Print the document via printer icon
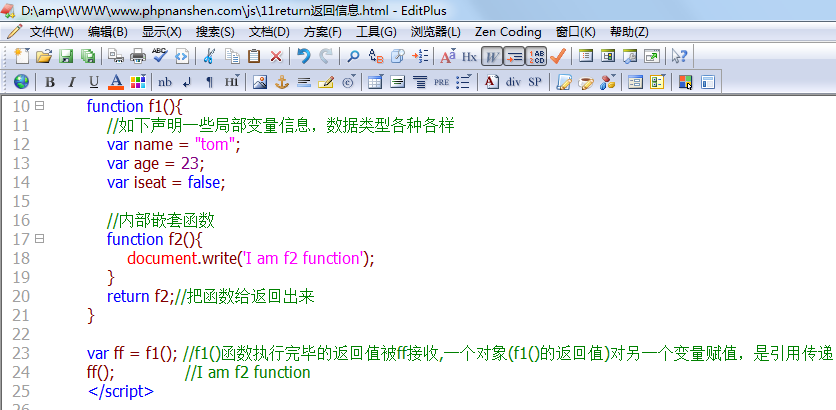The height and width of the screenshot is (410, 836). [x=138, y=56]
